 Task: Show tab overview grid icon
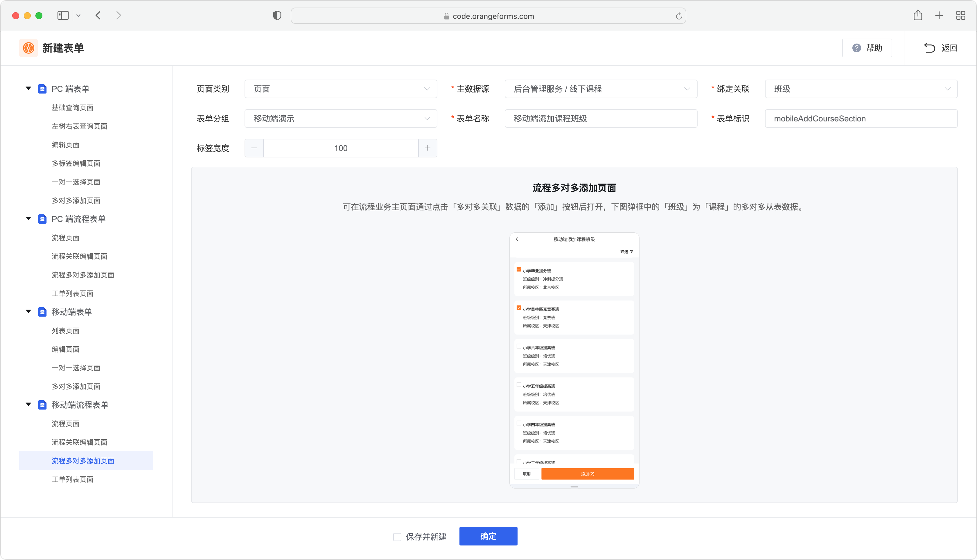tap(960, 15)
